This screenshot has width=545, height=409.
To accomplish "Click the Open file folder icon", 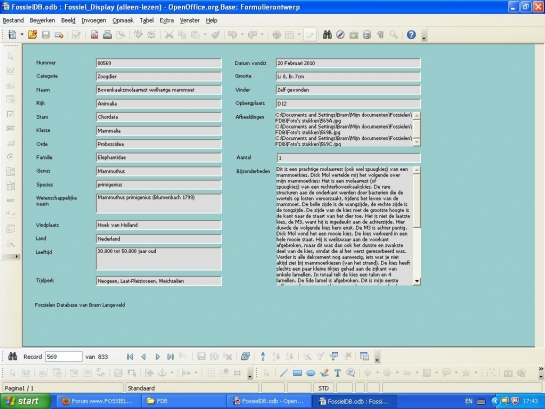I will tap(32, 34).
